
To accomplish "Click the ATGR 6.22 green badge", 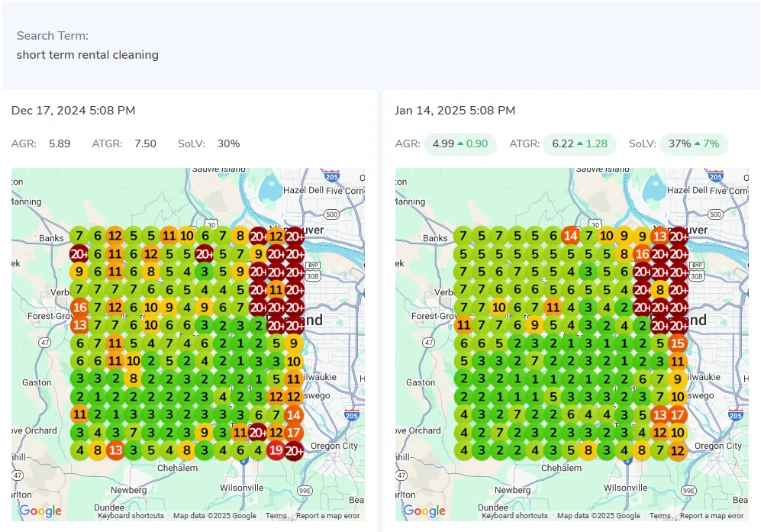I will click(580, 144).
